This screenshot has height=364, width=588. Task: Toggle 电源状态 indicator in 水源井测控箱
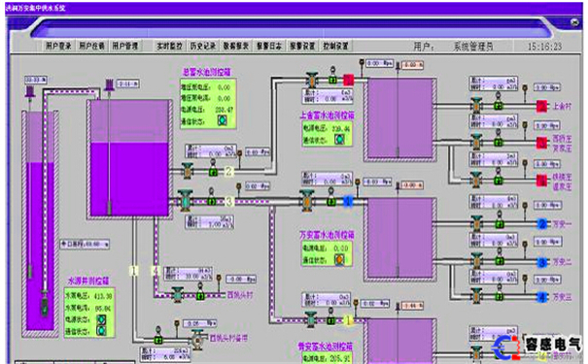pyautogui.click(x=101, y=319)
